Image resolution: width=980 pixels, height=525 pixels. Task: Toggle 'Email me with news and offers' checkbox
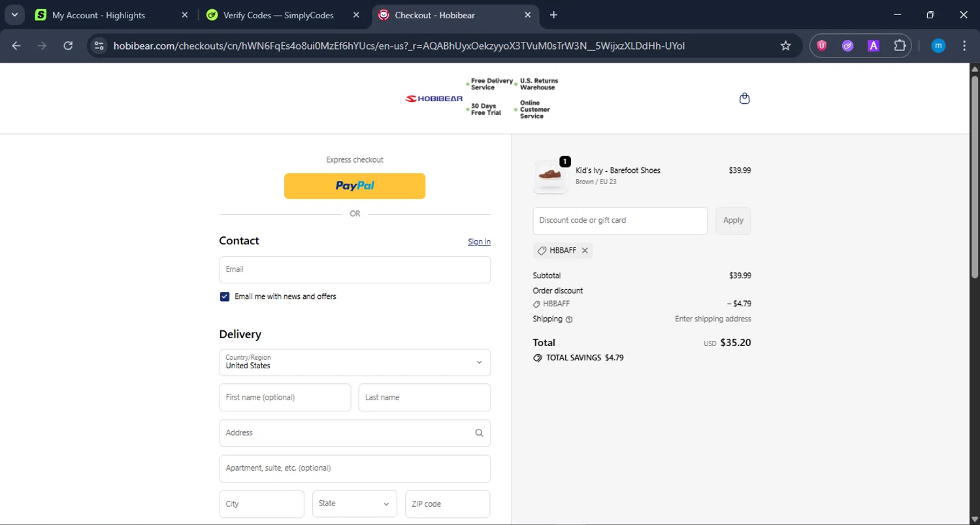click(225, 296)
